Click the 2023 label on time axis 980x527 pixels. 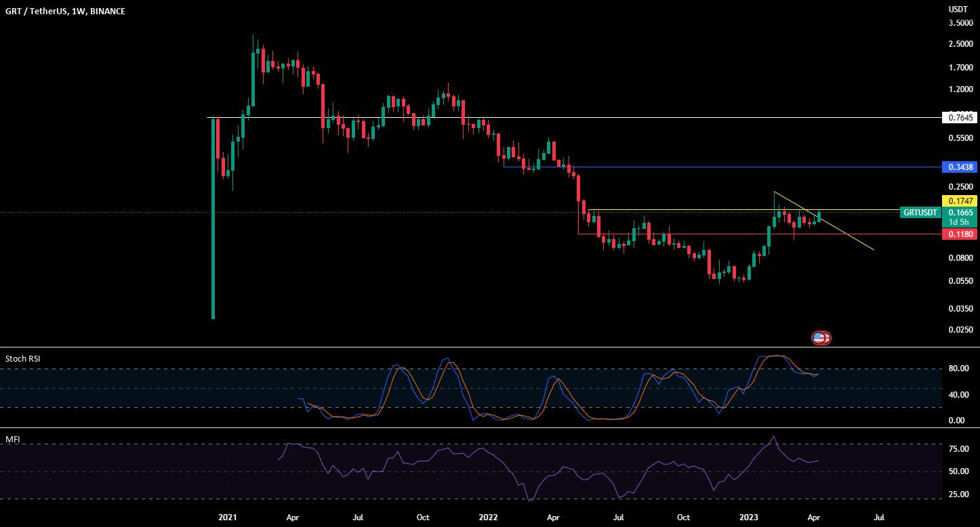749,518
